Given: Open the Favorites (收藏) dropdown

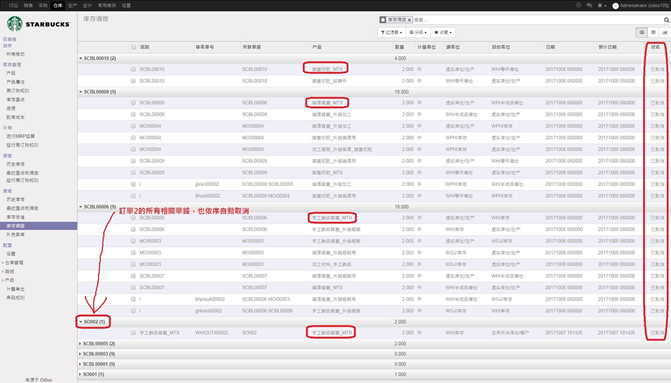Looking at the screenshot, I should pyautogui.click(x=443, y=33).
